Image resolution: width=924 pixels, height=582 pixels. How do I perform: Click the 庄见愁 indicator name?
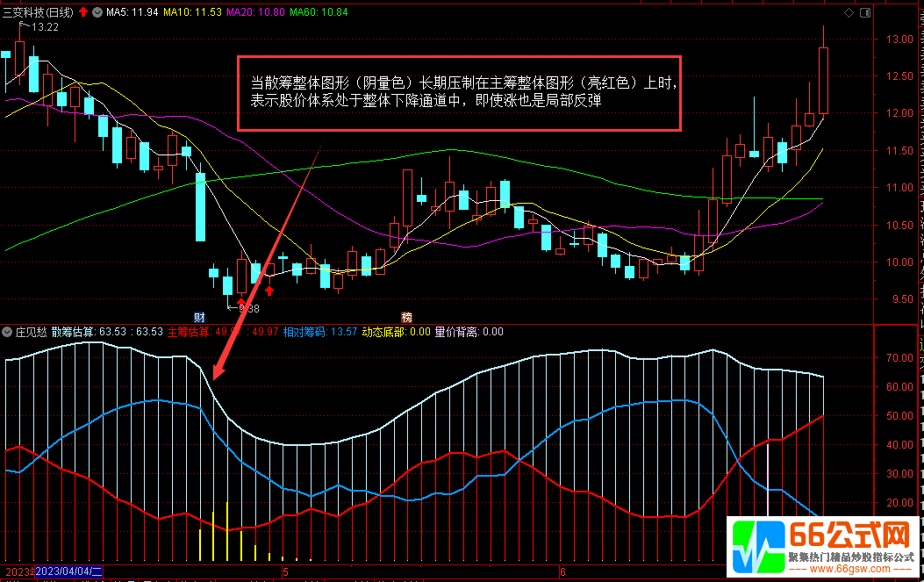click(31, 332)
